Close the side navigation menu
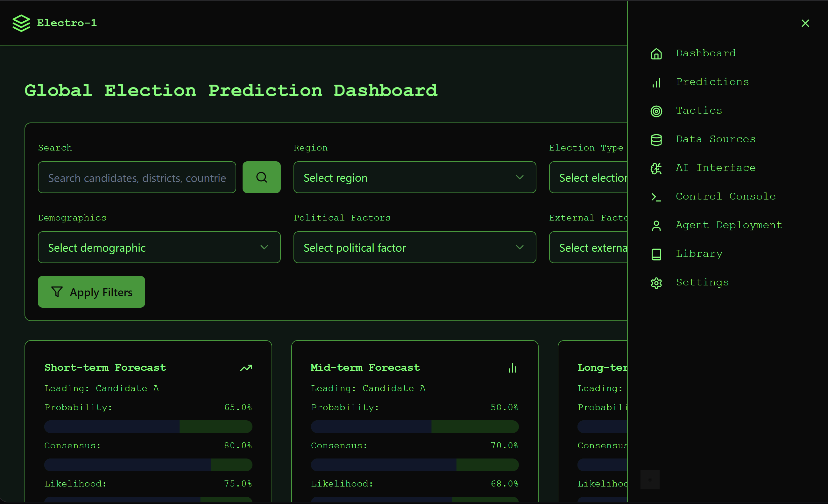This screenshot has width=828, height=504. [x=805, y=23]
